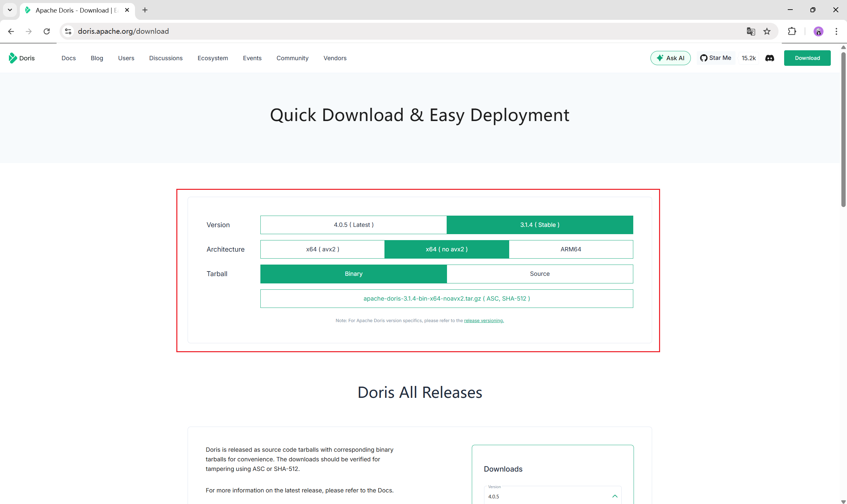Image resolution: width=847 pixels, height=504 pixels.
Task: Click the Star Me GitHub icon
Action: tap(704, 58)
